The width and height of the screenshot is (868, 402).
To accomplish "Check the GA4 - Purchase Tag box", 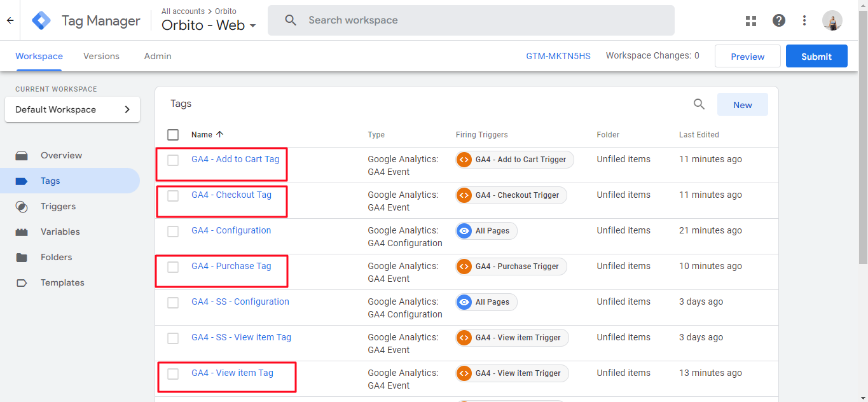I will [x=173, y=267].
